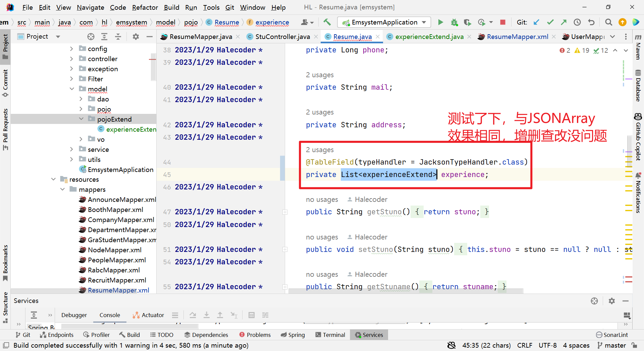644x351 pixels.
Task: Open the Terminal tool window button
Action: click(x=330, y=335)
